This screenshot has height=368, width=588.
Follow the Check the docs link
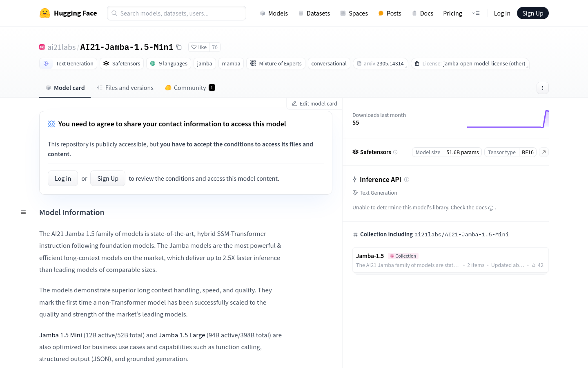[x=469, y=207]
